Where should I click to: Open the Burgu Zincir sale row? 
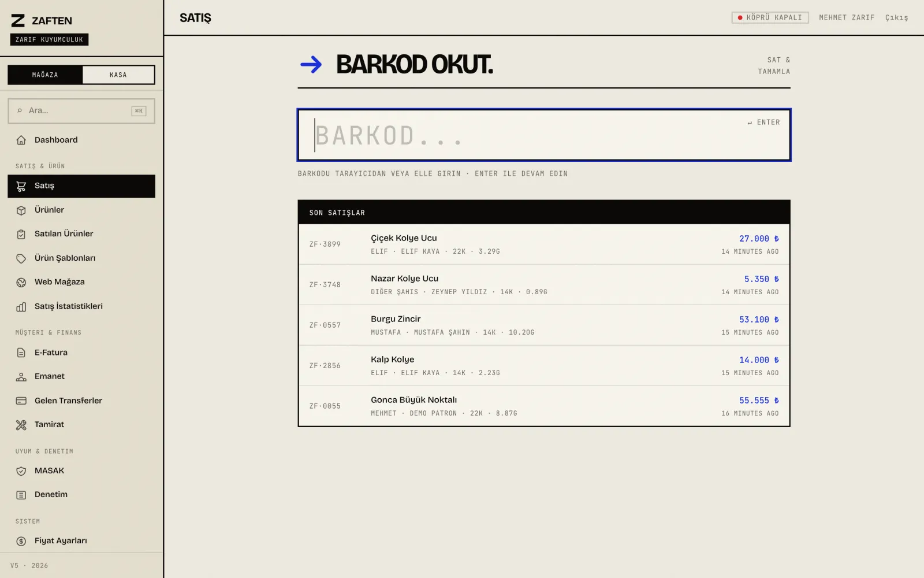coord(544,325)
